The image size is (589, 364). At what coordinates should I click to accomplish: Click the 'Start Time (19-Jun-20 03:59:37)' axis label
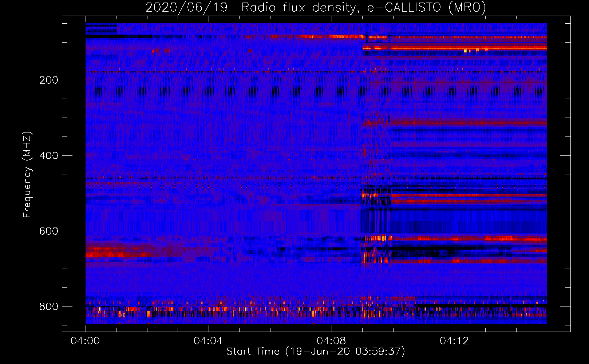click(316, 352)
